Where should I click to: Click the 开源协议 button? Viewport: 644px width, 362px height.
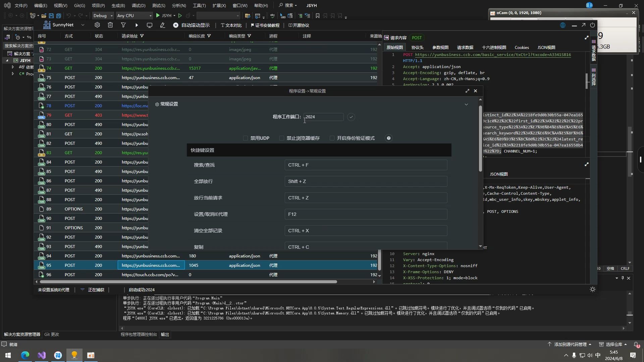click(x=299, y=25)
